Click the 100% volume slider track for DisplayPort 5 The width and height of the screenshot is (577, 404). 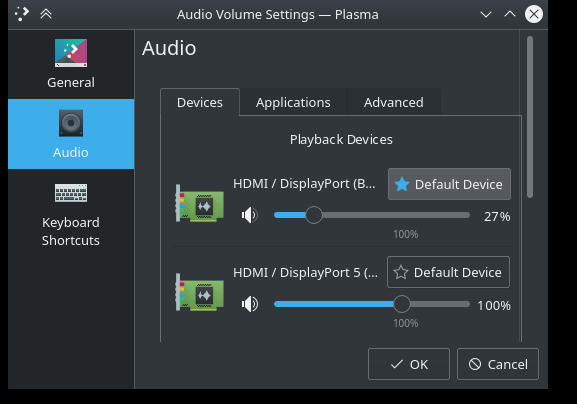pos(372,304)
